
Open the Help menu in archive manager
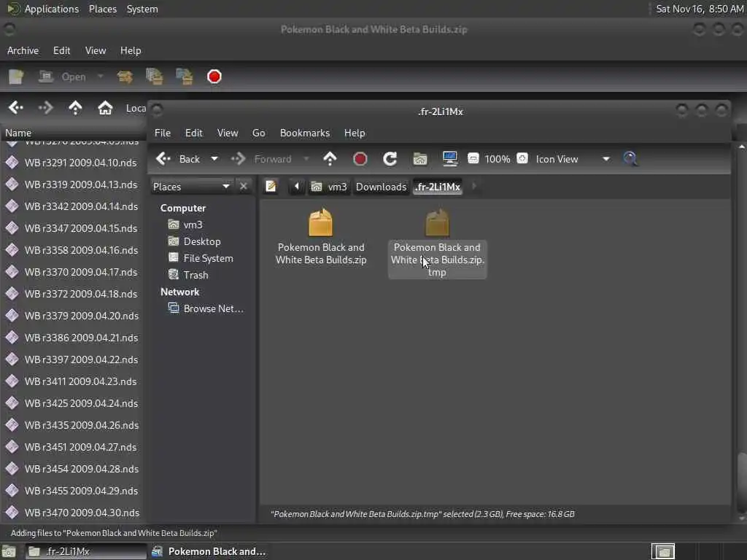coord(131,50)
